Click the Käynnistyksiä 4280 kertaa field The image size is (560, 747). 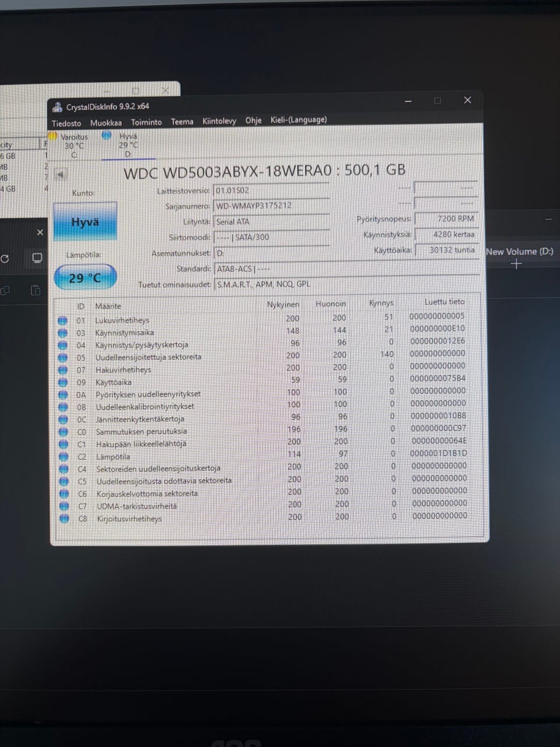(x=446, y=234)
